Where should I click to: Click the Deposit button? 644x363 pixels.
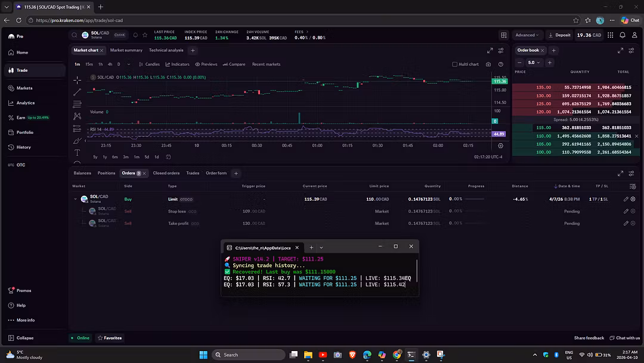pyautogui.click(x=559, y=35)
